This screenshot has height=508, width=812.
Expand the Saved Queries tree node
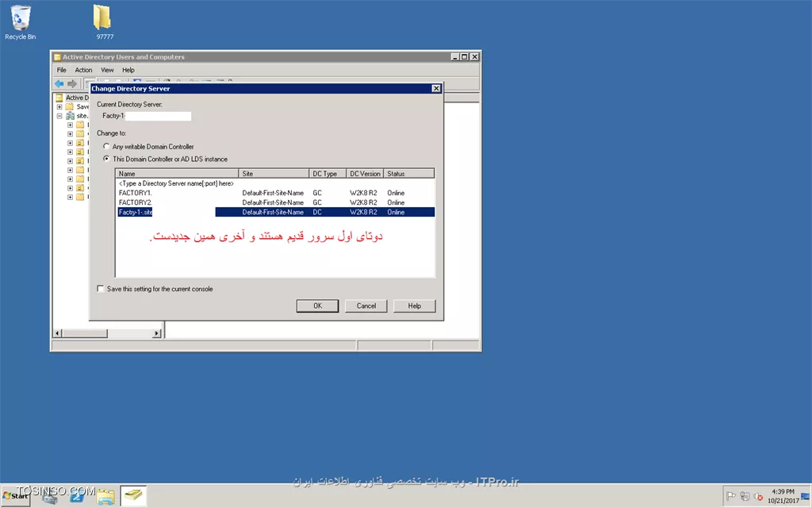coord(59,107)
